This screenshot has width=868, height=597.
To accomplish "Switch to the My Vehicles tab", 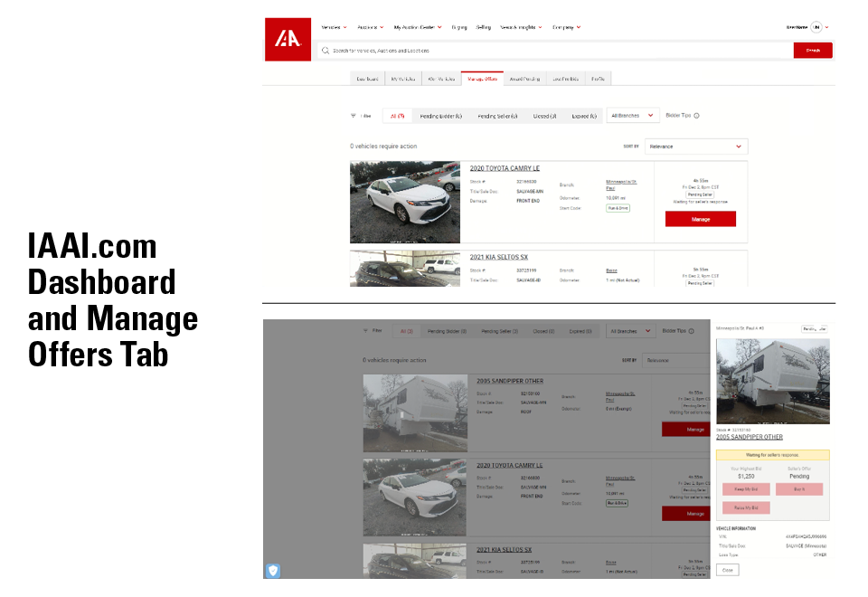I will [403, 79].
